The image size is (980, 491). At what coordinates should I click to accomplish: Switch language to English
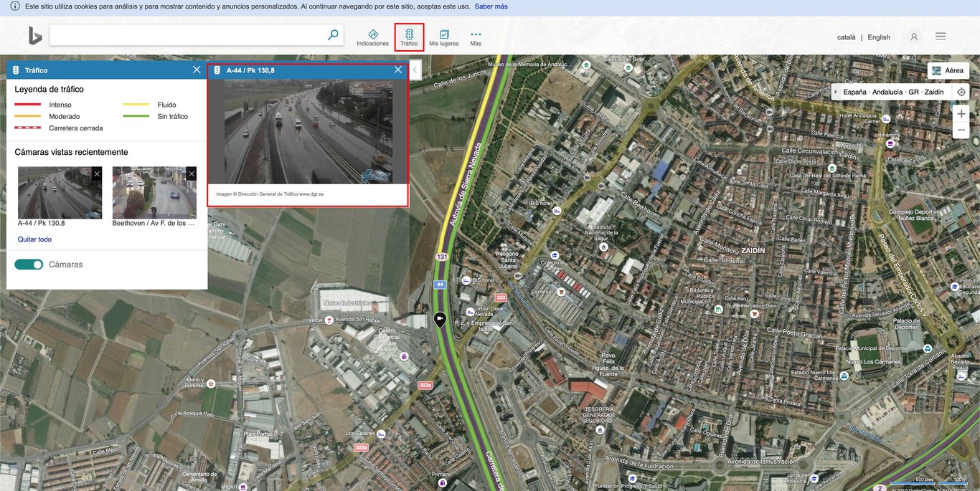[x=879, y=37]
